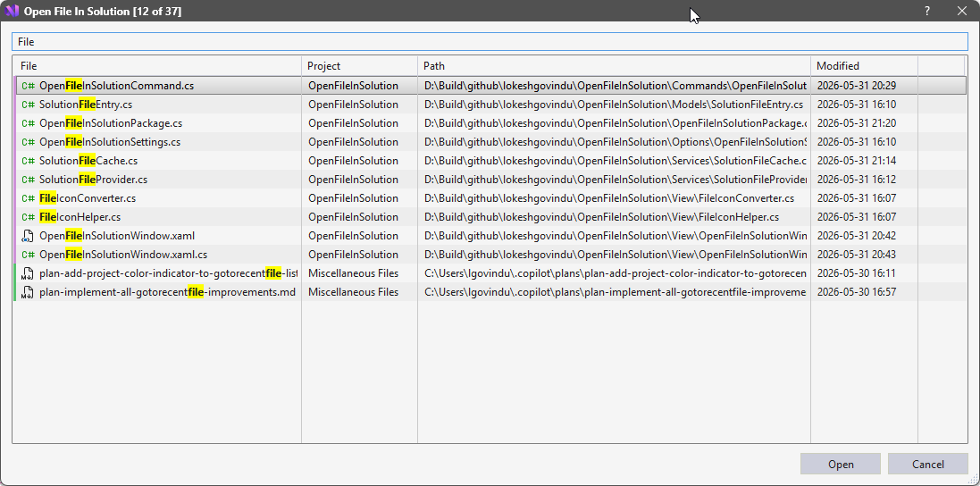Select OpenFileInSolutionCommand.cs file name
The height and width of the screenshot is (486, 980).
click(x=117, y=86)
